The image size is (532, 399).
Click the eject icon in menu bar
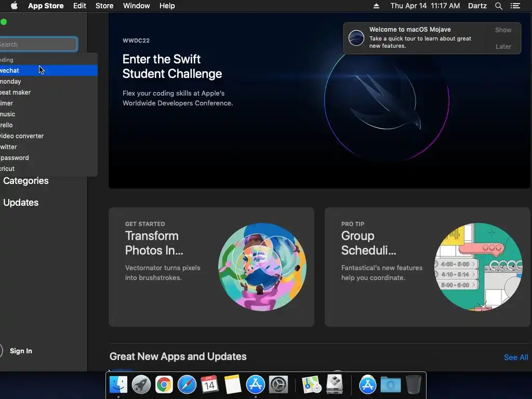pyautogui.click(x=376, y=6)
